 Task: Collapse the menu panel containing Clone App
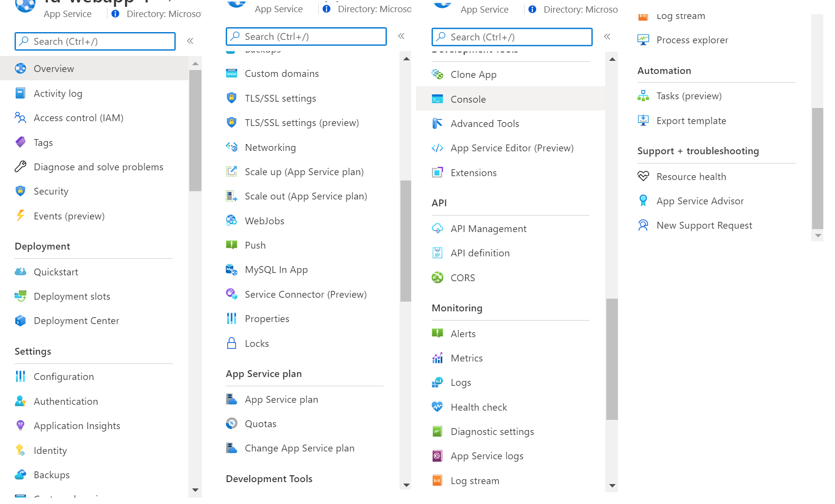click(x=607, y=36)
